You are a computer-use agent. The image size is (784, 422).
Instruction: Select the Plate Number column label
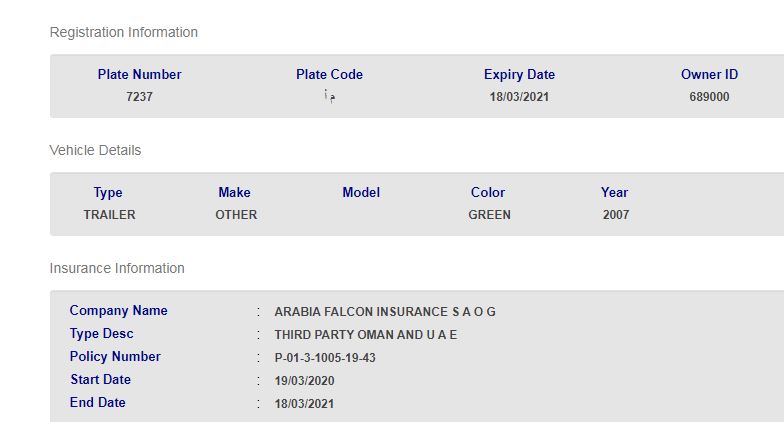140,74
